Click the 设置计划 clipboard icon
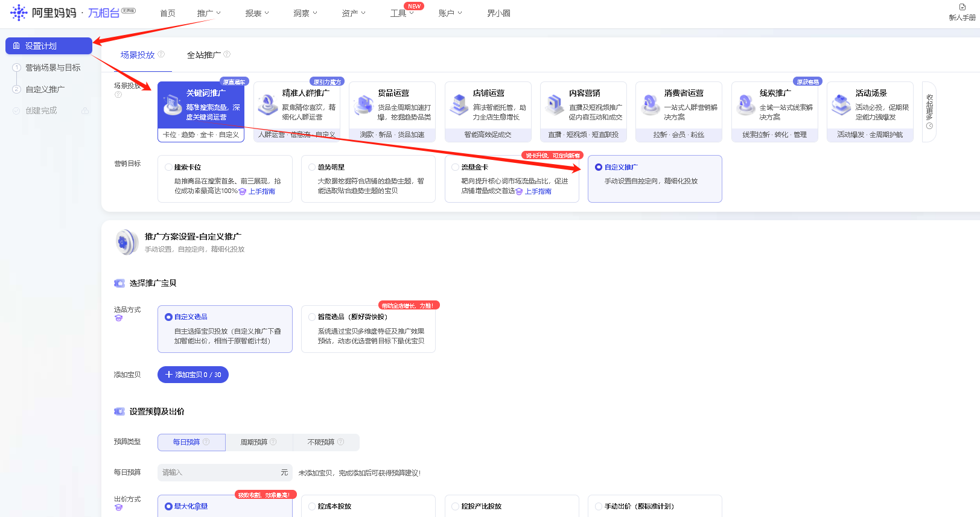 pyautogui.click(x=16, y=46)
